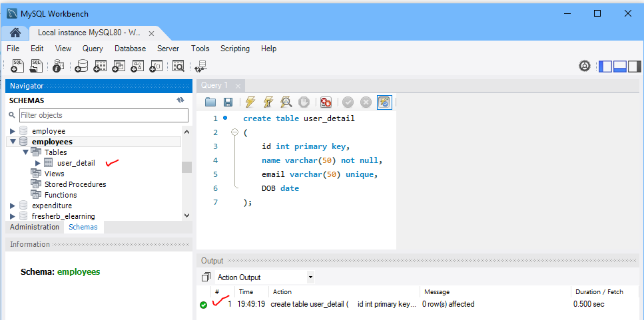Select the Views tree node
This screenshot has height=320, width=644.
click(54, 174)
